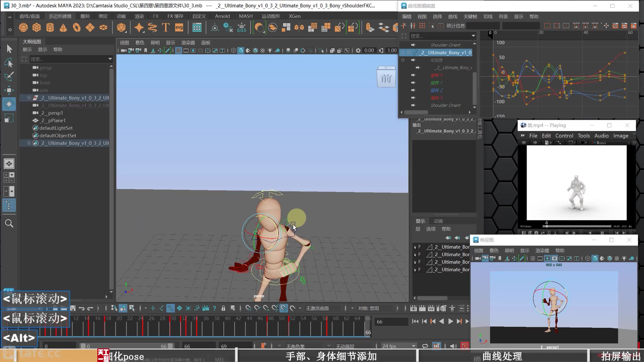Toggle loop playback button

(425, 346)
